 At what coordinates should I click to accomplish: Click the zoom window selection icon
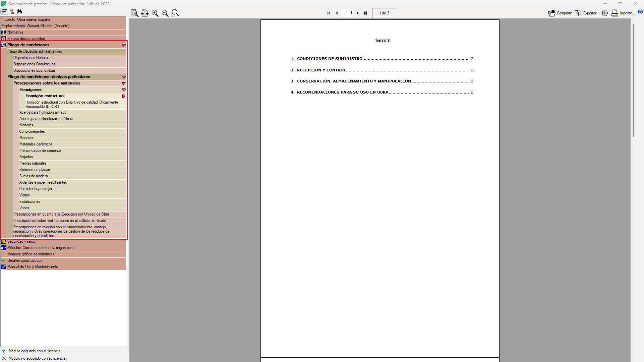click(x=175, y=13)
